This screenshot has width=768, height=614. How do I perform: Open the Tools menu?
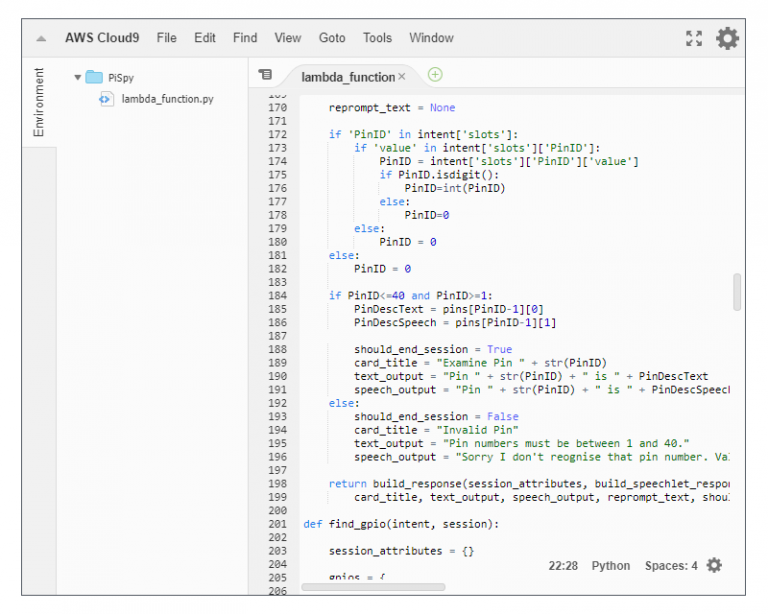[377, 38]
